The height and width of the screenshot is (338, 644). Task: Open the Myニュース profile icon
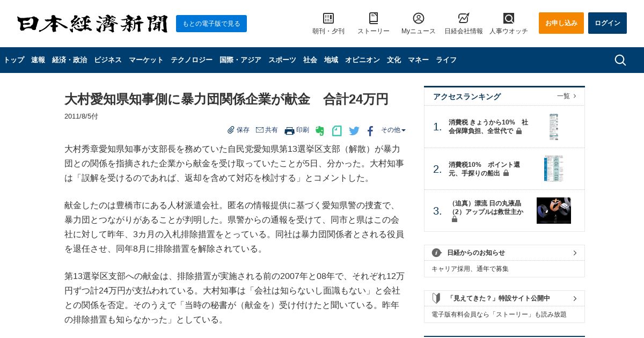(419, 18)
